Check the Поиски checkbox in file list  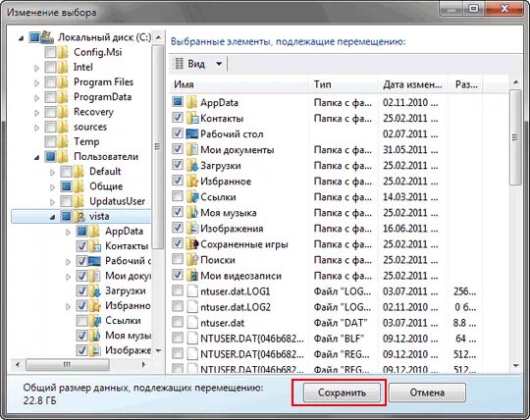pyautogui.click(x=178, y=259)
